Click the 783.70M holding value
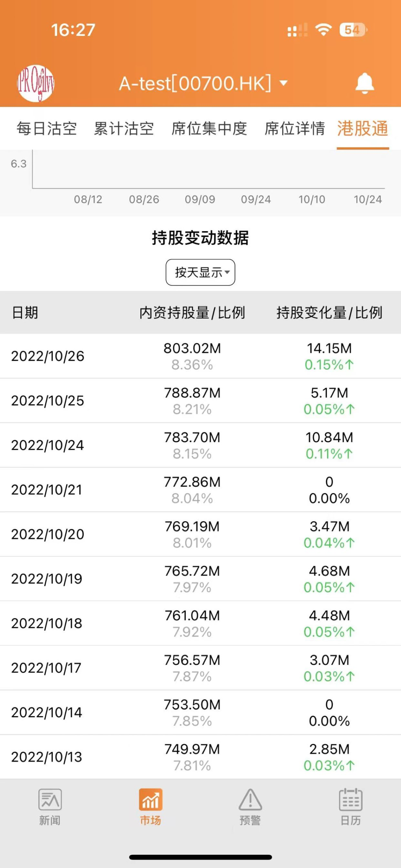Image resolution: width=401 pixels, height=868 pixels. pyautogui.click(x=192, y=437)
